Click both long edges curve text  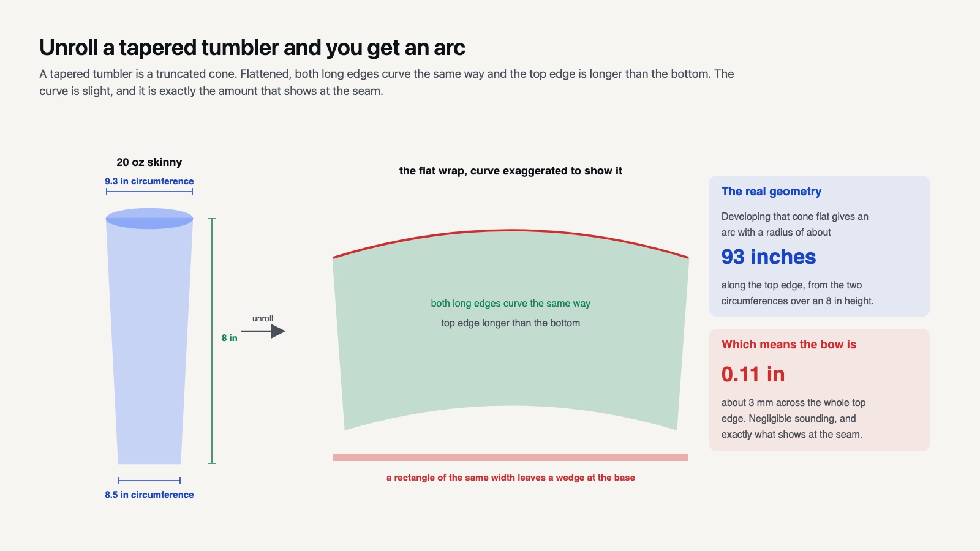[511, 304]
